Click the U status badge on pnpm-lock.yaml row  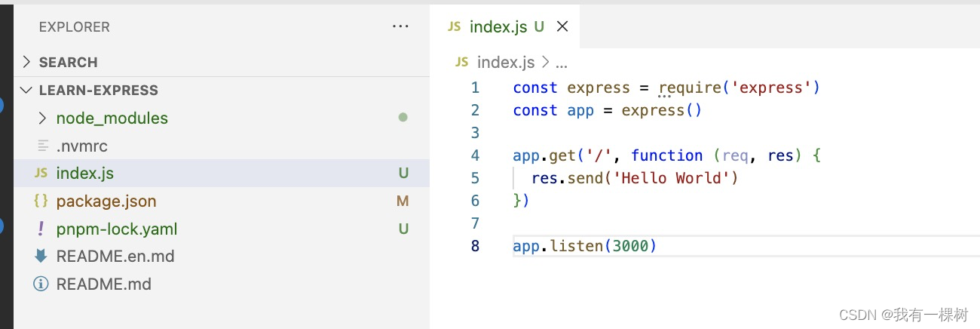pos(403,229)
